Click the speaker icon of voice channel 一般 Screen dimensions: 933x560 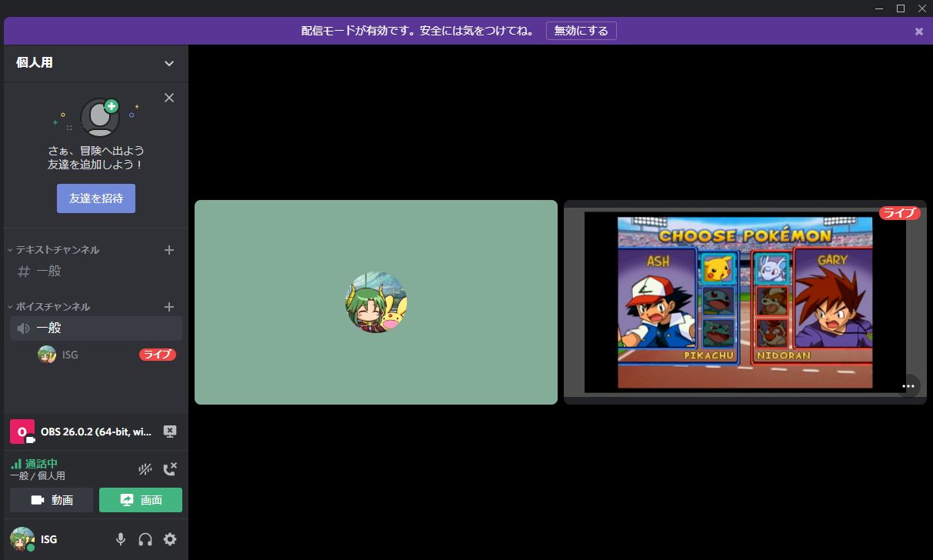click(24, 328)
